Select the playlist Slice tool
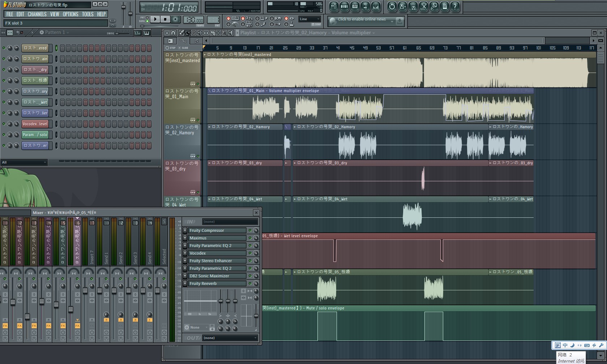607x364 pixels. tap(212, 33)
